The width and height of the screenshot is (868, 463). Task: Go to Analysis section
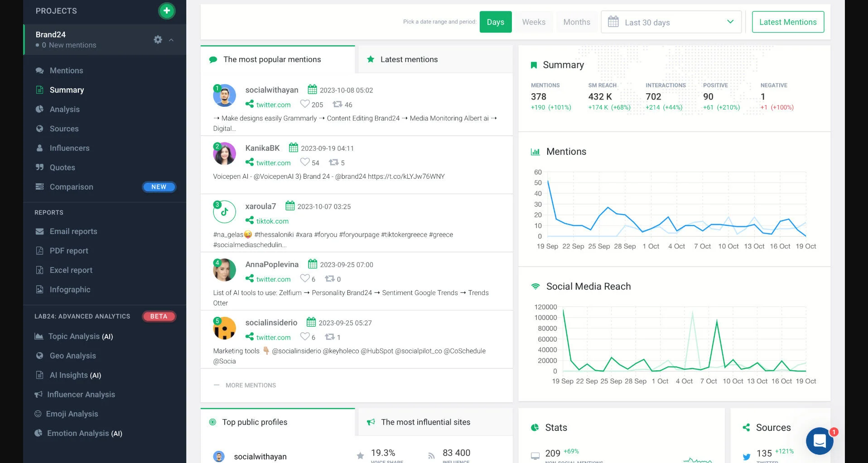[x=64, y=110]
